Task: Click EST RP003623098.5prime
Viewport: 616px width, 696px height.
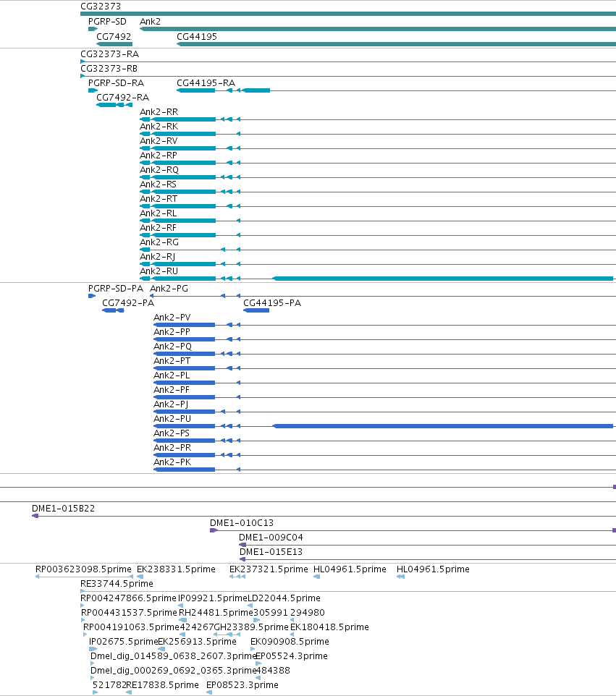Action: point(83,569)
